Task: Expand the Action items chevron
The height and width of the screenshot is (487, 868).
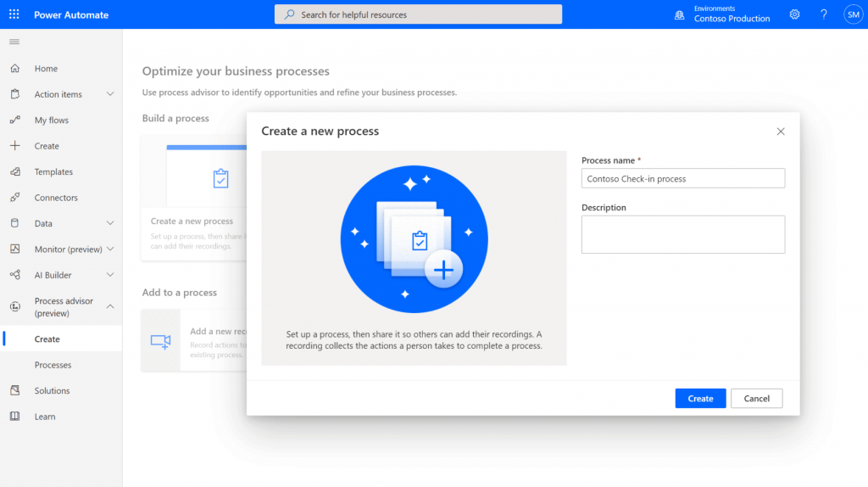Action: click(x=110, y=94)
